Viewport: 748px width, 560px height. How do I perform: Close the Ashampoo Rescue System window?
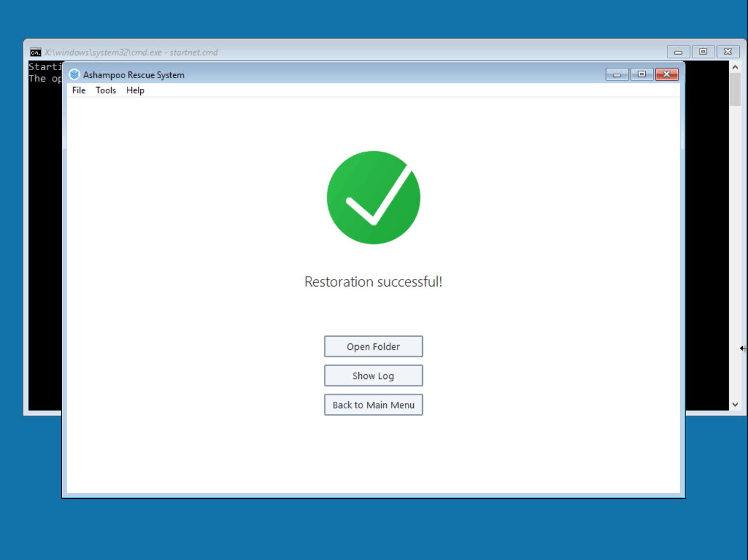(x=667, y=74)
